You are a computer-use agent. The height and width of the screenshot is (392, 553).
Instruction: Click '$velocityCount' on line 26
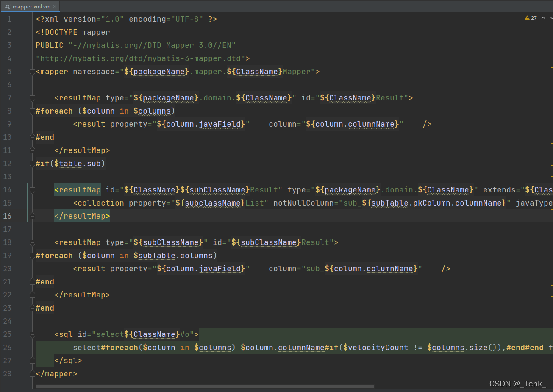click(x=376, y=348)
